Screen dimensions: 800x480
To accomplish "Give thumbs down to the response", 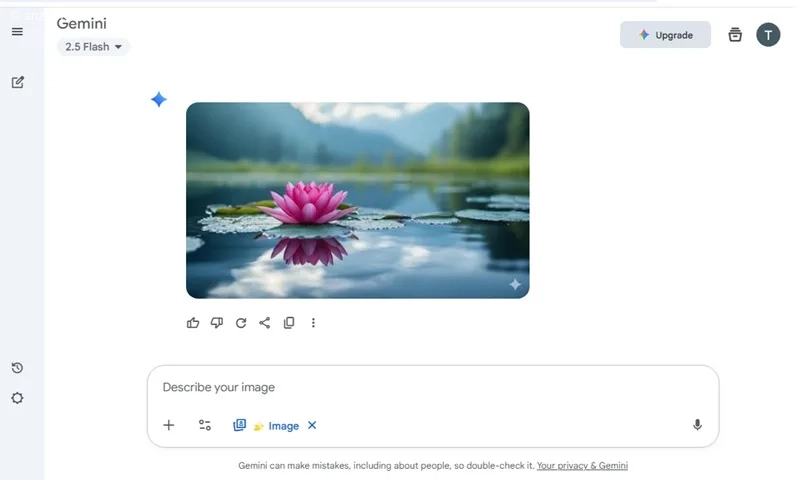I will point(217,323).
